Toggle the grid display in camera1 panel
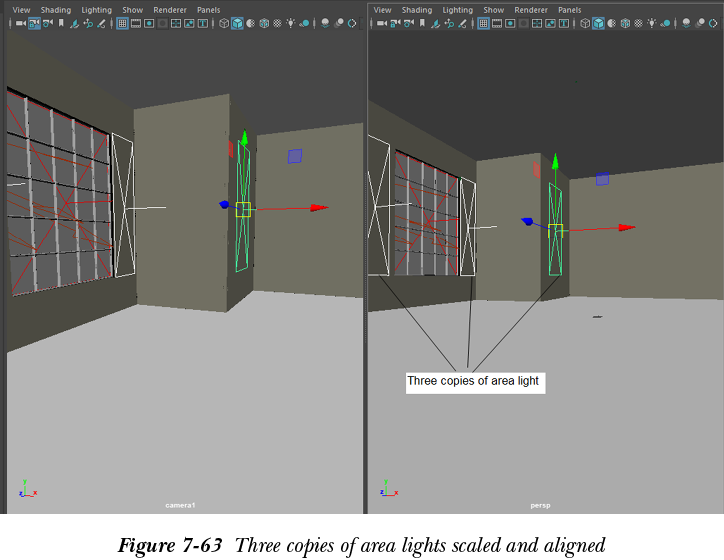 pos(122,23)
